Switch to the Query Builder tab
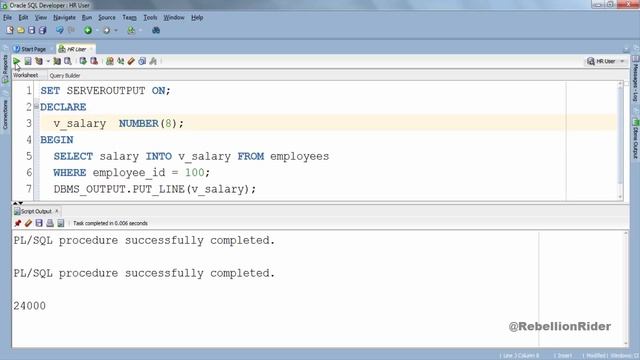 (x=64, y=76)
